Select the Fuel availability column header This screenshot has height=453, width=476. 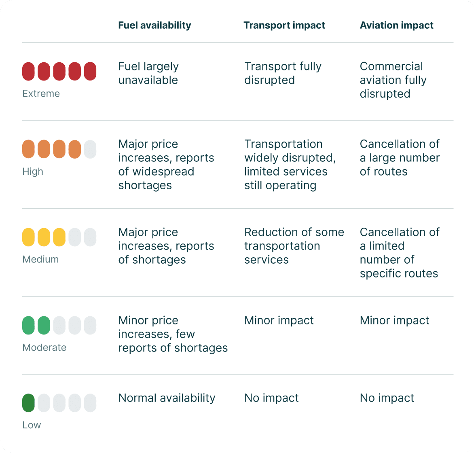tap(154, 25)
